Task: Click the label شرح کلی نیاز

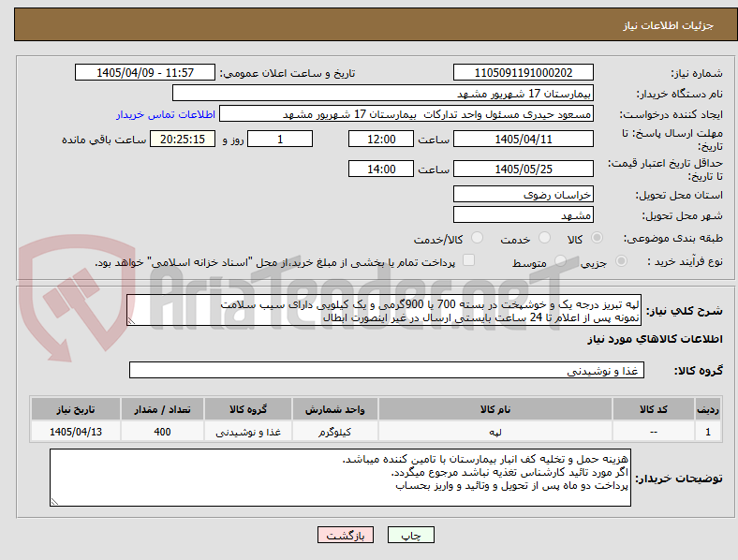Action: [685, 310]
